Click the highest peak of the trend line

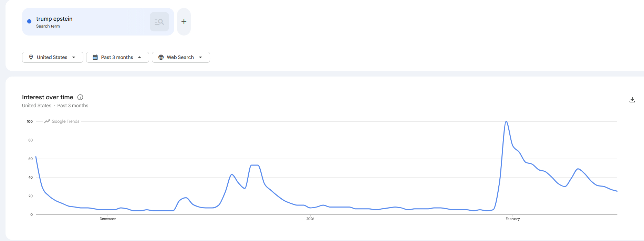pos(506,122)
